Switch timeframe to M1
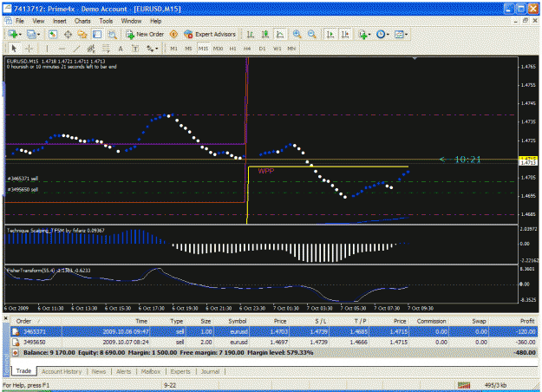Screen dimensions: 542x392 coord(173,49)
